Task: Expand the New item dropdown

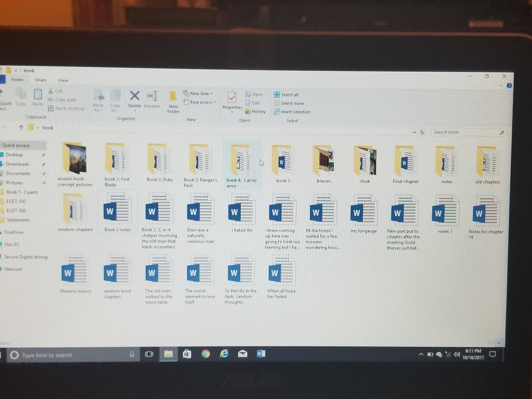Action: [x=198, y=94]
